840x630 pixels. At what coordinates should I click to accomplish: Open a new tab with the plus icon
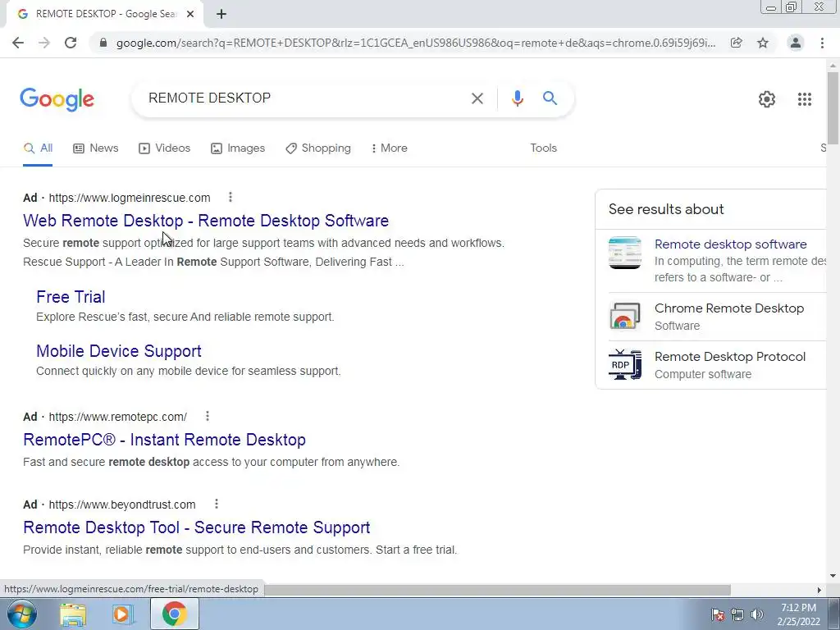pos(221,14)
